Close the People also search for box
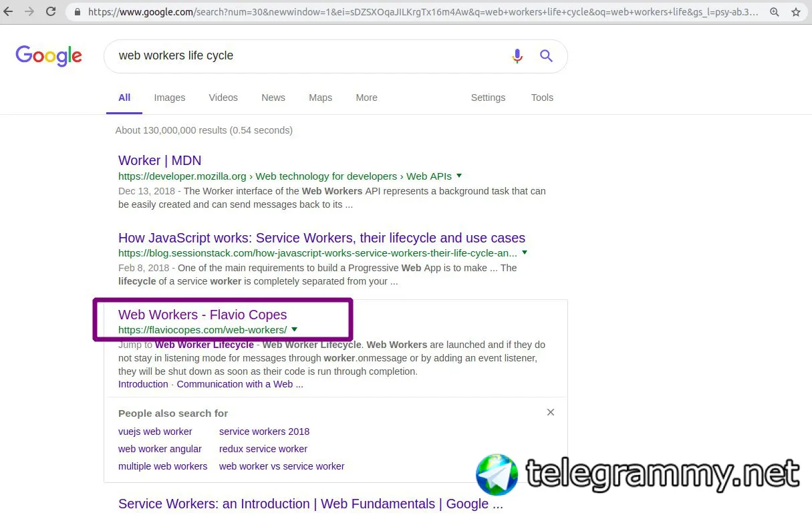Screen dimensions: 812x515 [x=551, y=412]
